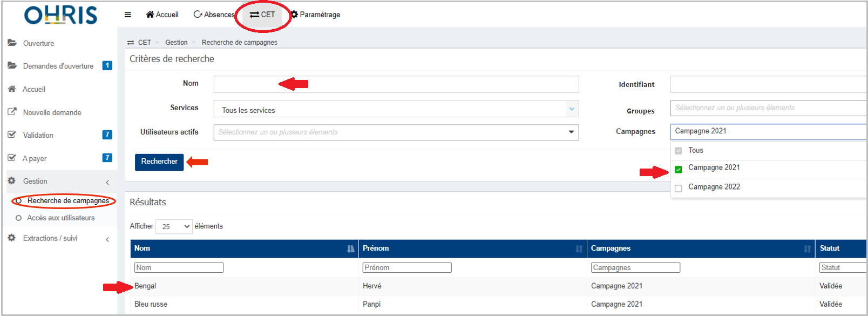Viewport: 868px width, 316px height.
Task: Click the Nom search criteria field
Action: coord(396,84)
